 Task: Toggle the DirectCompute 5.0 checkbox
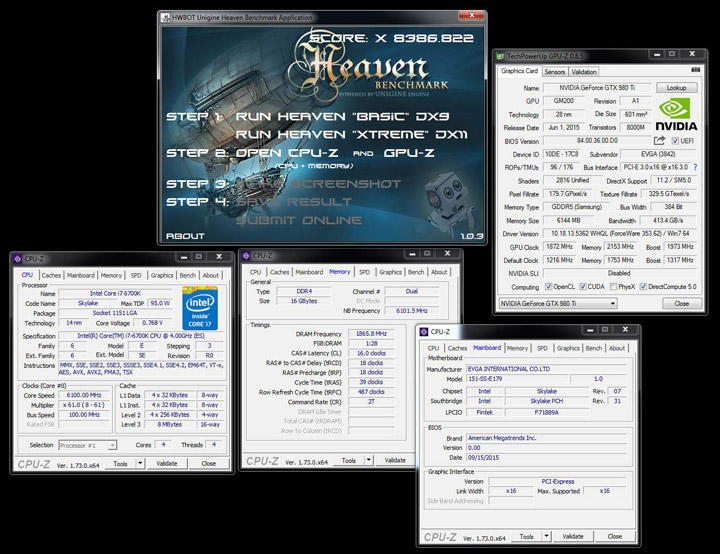[x=643, y=287]
